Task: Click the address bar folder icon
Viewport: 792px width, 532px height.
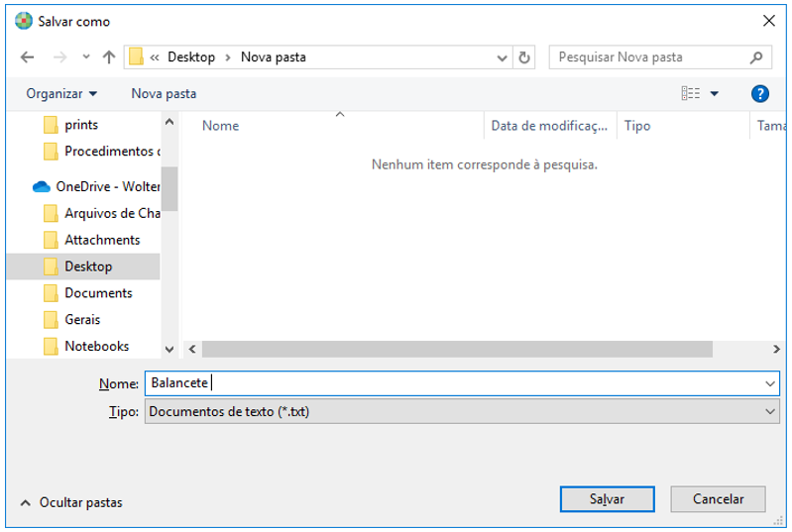Action: (x=136, y=56)
